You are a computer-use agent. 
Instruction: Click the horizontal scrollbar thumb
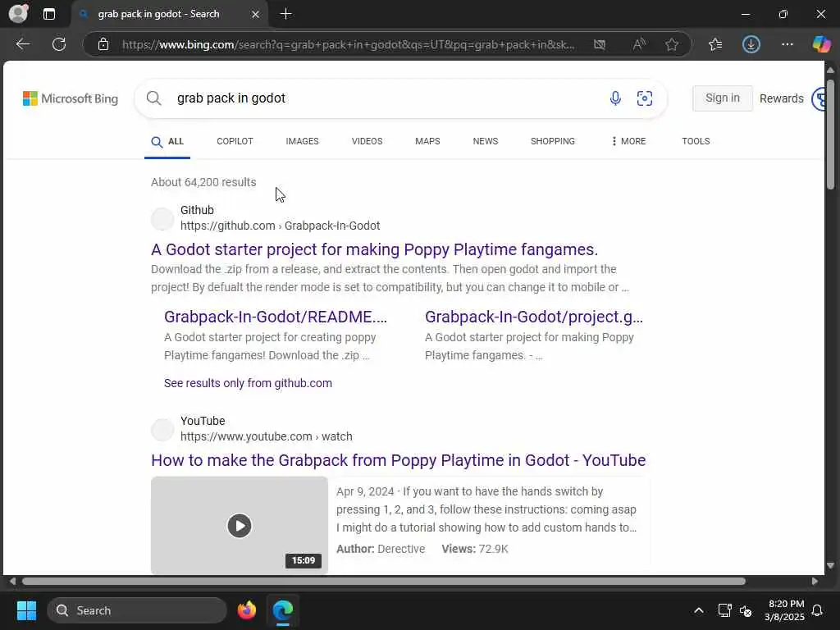tap(384, 582)
